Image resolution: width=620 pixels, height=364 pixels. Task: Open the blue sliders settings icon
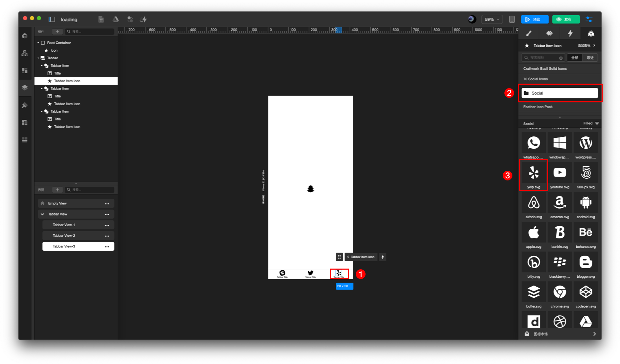coord(589,19)
